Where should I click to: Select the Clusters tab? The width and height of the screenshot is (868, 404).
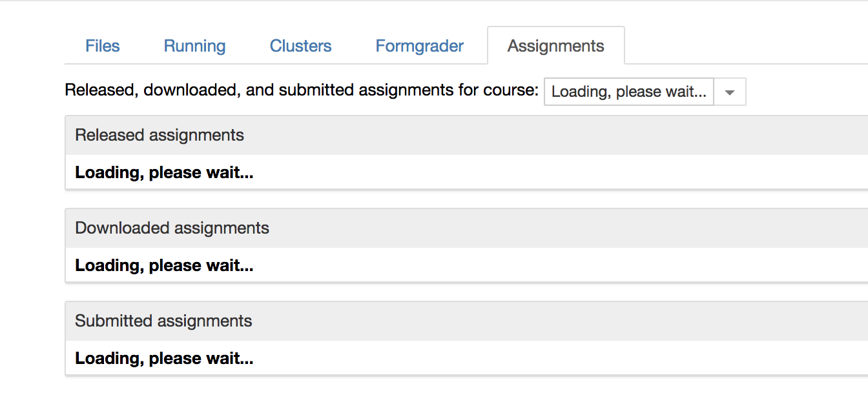pyautogui.click(x=300, y=45)
